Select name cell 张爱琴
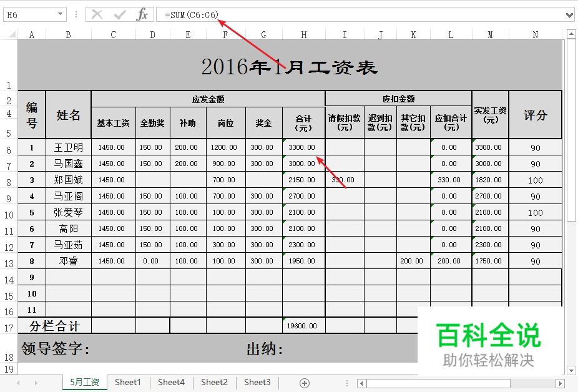 [x=68, y=212]
